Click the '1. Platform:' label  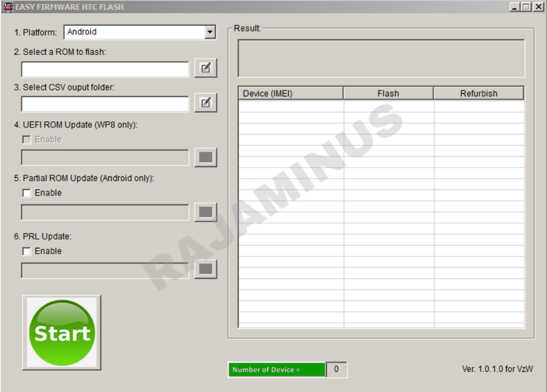(x=35, y=33)
